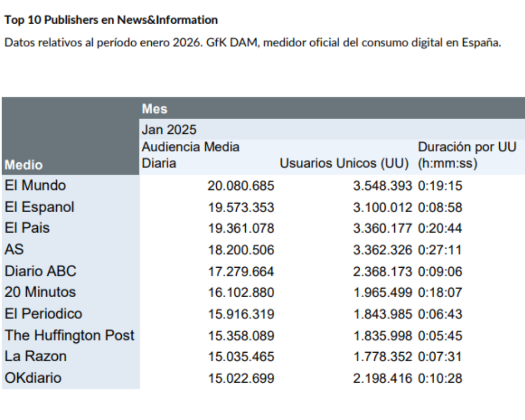Viewport: 525px width, 420px height.
Task: Select the title 'Top 10 Publishers en News&Information'
Action: click(111, 20)
